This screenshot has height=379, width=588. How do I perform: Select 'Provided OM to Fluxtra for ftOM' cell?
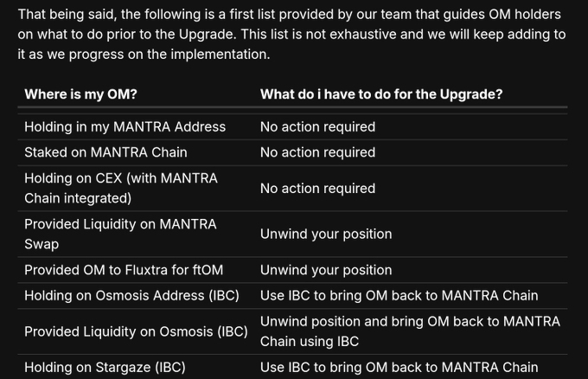(124, 270)
